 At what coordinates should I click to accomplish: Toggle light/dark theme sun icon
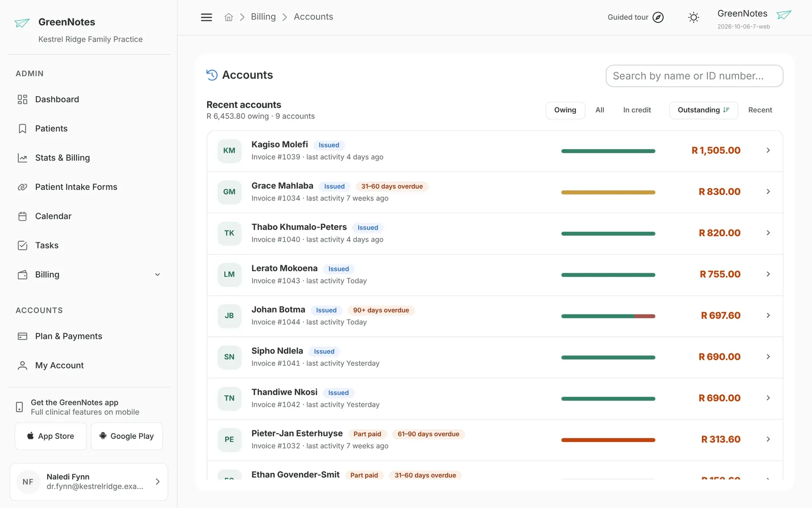(x=693, y=17)
